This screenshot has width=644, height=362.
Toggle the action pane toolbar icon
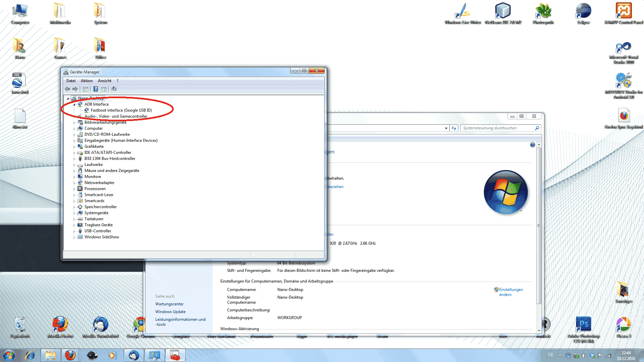coord(104,89)
